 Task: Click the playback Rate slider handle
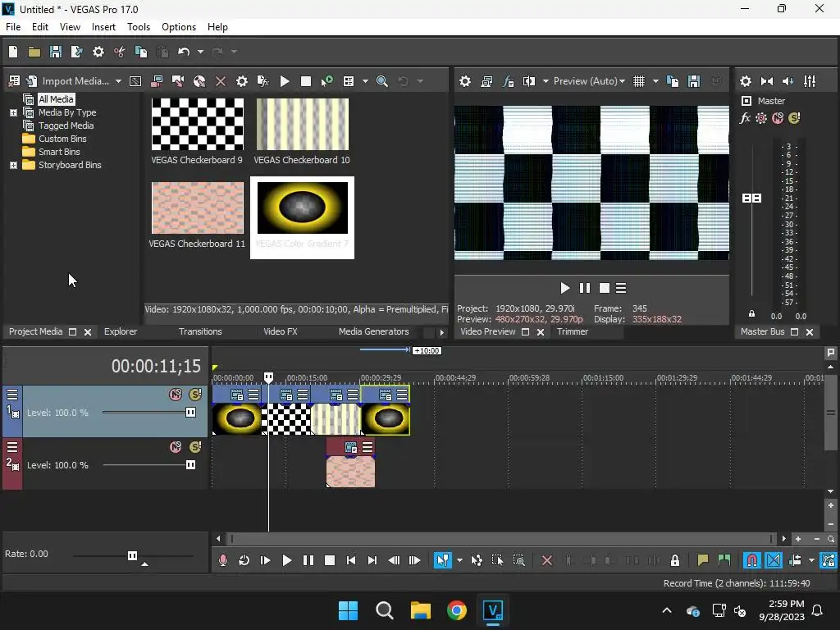coord(132,555)
